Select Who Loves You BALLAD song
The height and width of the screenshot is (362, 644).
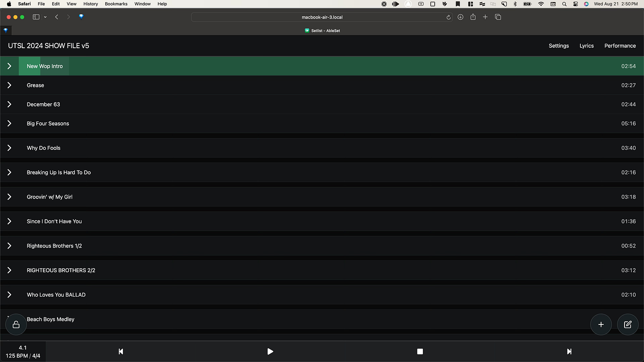pos(56,295)
